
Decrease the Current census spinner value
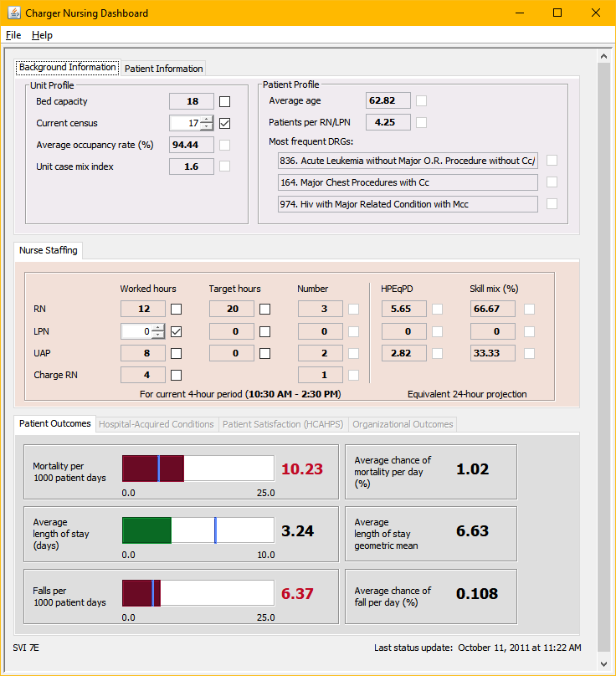[206, 127]
